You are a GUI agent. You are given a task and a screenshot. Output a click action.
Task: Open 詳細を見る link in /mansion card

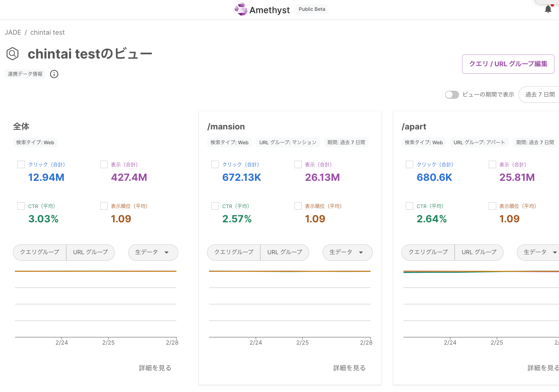[x=349, y=368]
